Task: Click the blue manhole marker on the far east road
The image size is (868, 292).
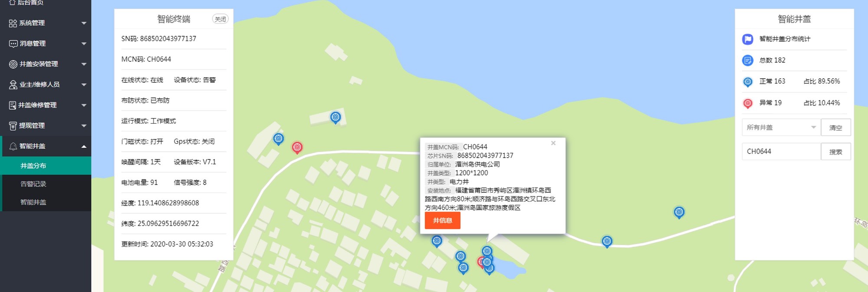Action: pyautogui.click(x=679, y=212)
